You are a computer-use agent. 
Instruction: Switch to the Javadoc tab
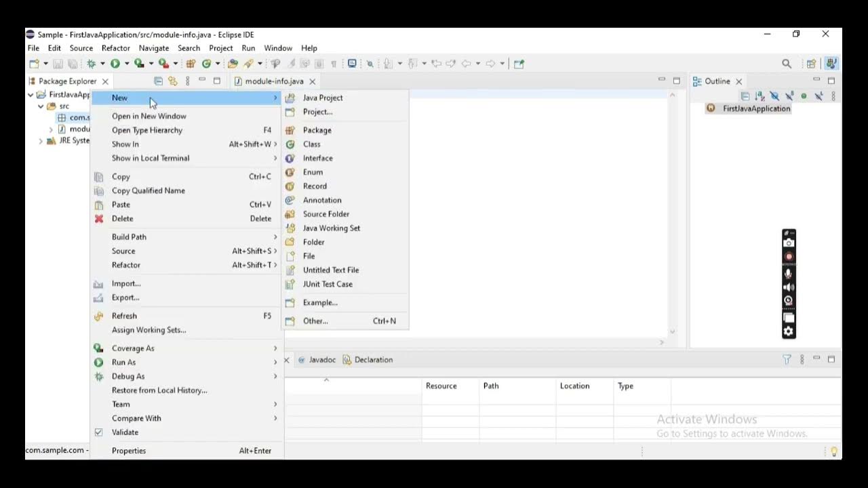click(317, 360)
